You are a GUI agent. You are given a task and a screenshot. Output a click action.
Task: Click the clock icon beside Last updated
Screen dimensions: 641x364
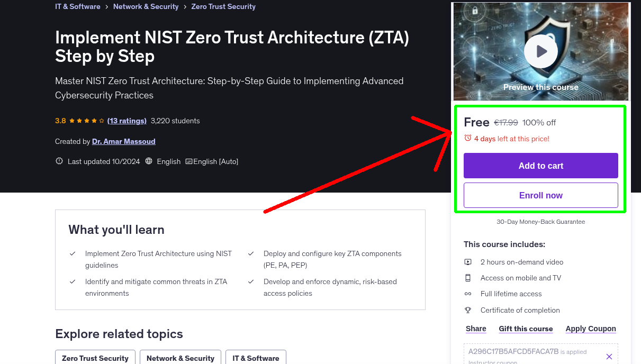59,161
